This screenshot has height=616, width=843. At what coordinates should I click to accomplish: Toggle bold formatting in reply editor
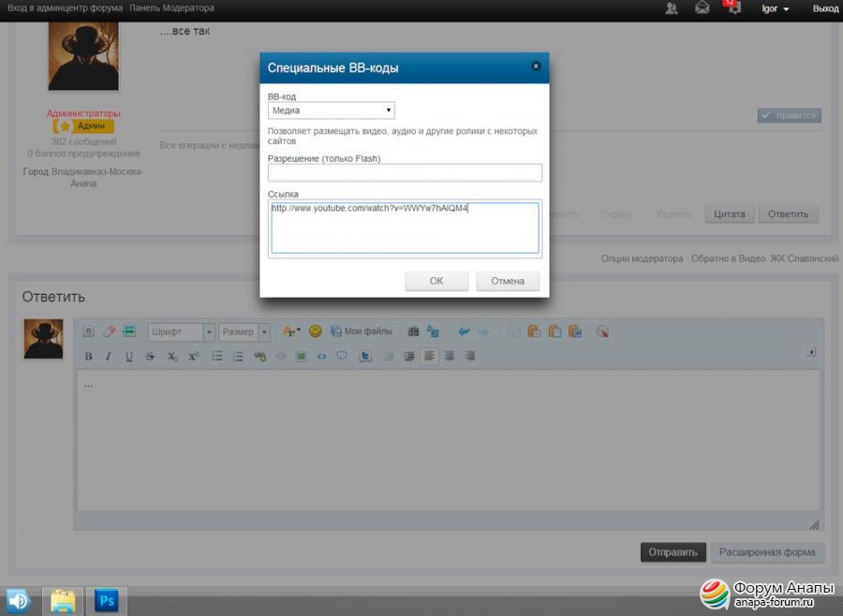point(89,357)
